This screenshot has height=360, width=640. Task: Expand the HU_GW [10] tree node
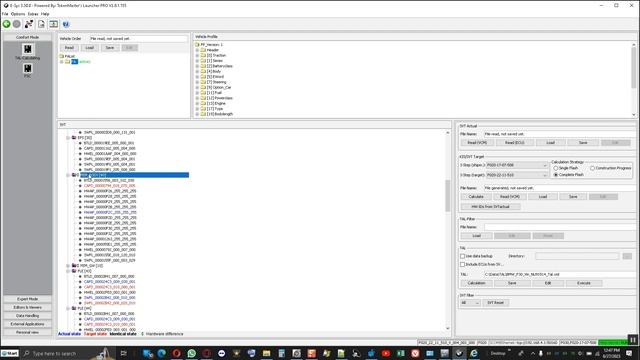68,266
